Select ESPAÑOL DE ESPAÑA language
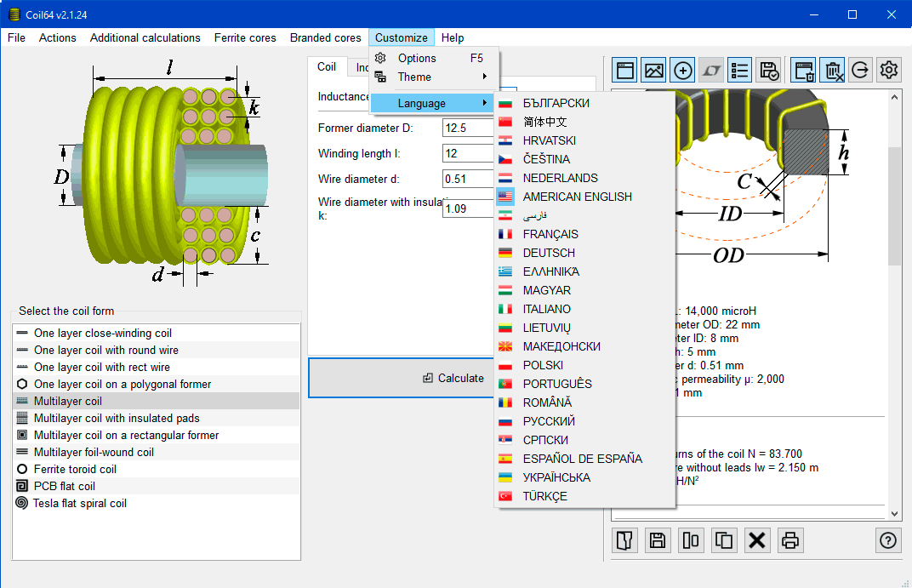The image size is (912, 588). pyautogui.click(x=584, y=459)
